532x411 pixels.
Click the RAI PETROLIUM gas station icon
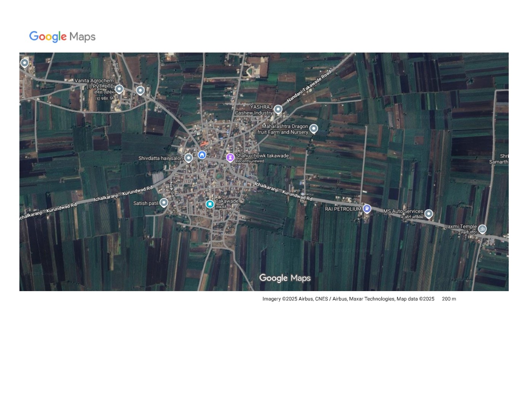(x=367, y=209)
